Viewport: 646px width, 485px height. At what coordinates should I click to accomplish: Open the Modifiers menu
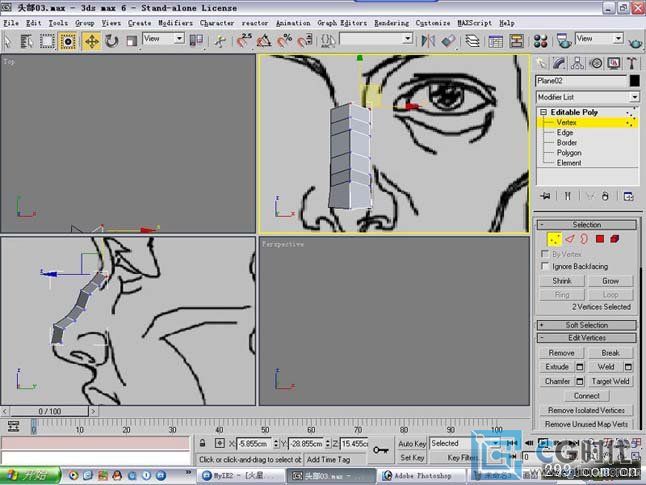pyautogui.click(x=175, y=23)
